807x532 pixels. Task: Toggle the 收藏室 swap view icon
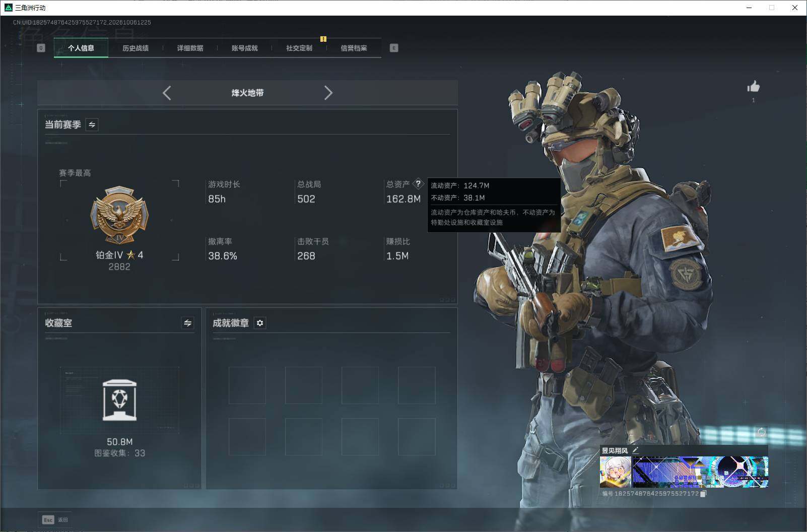(187, 323)
